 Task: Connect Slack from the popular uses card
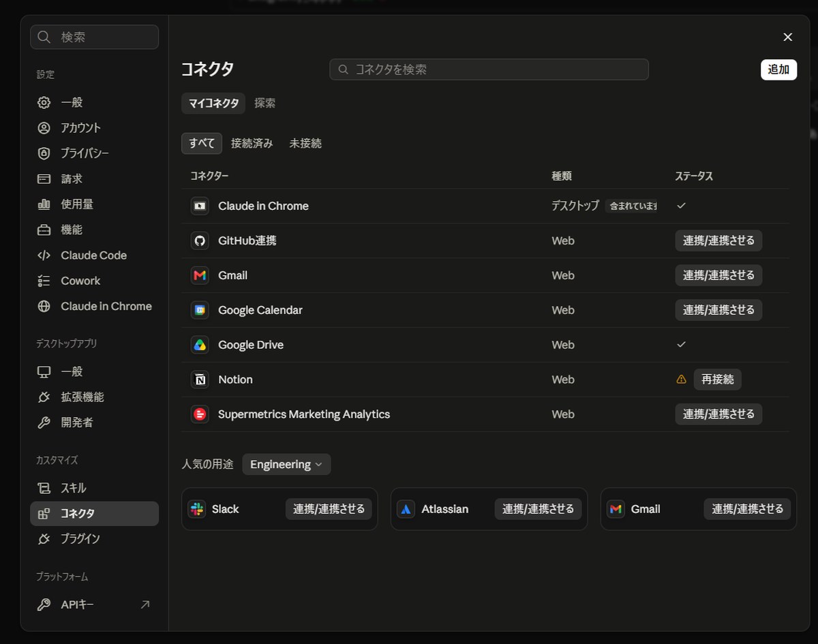click(x=329, y=509)
